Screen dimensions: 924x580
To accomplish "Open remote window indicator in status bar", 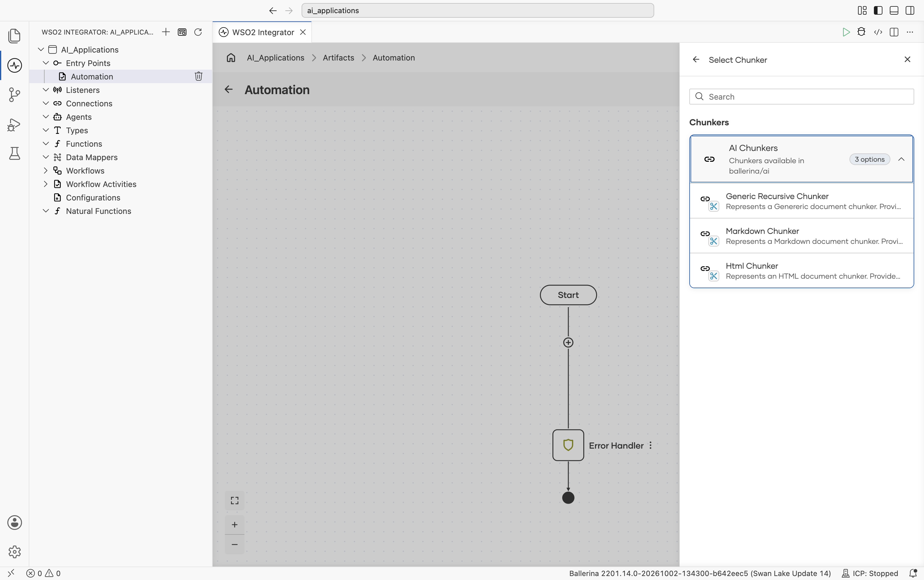I will tap(11, 573).
